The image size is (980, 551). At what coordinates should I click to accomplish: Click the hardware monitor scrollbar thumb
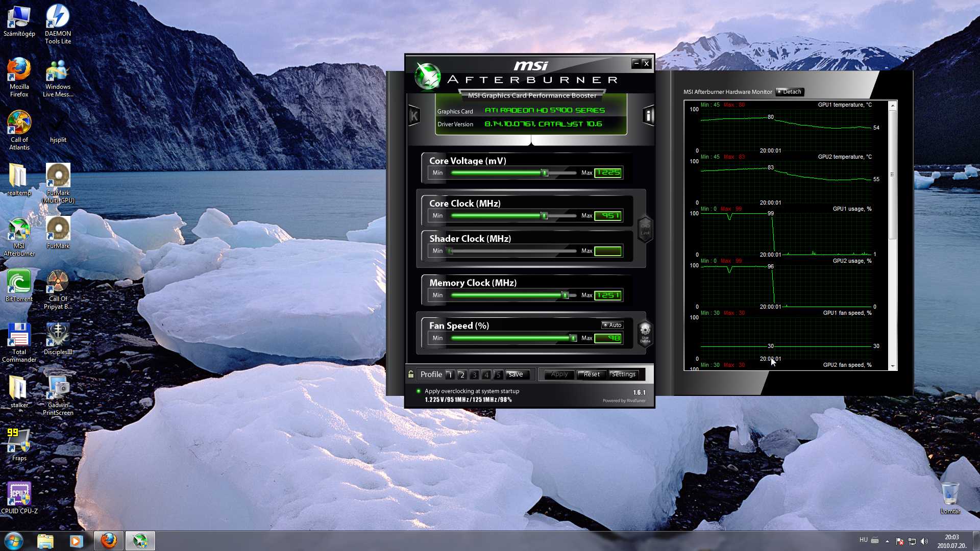pyautogui.click(x=893, y=174)
